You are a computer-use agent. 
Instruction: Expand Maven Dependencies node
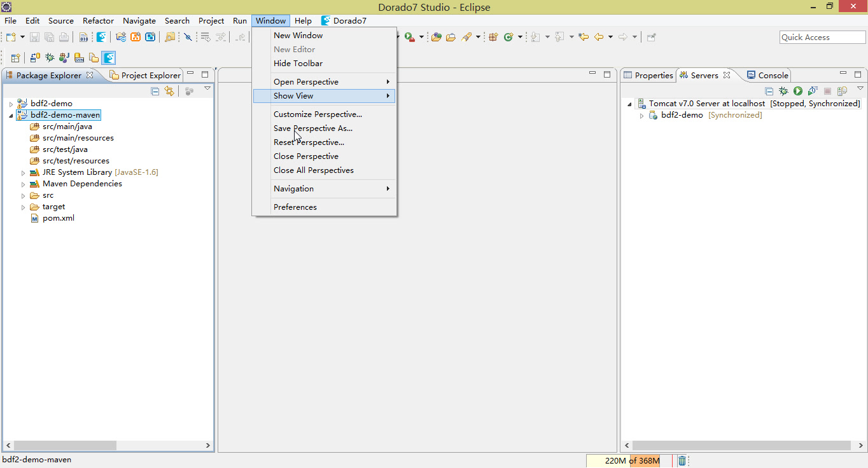pyautogui.click(x=24, y=184)
